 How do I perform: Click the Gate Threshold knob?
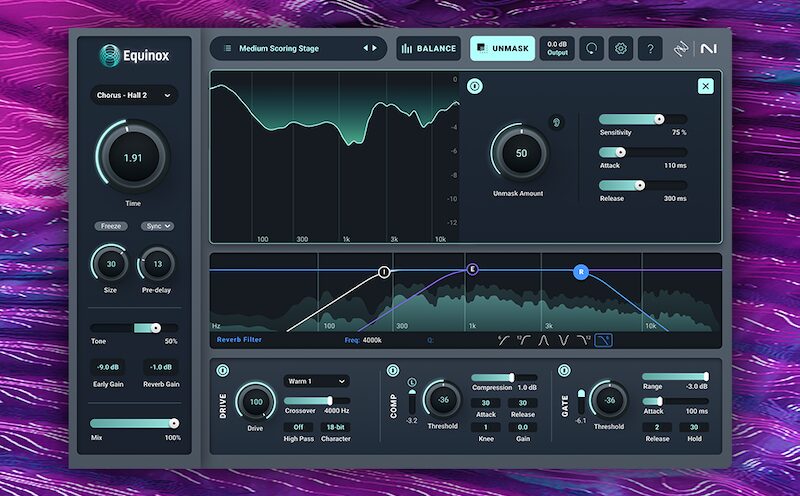609,401
